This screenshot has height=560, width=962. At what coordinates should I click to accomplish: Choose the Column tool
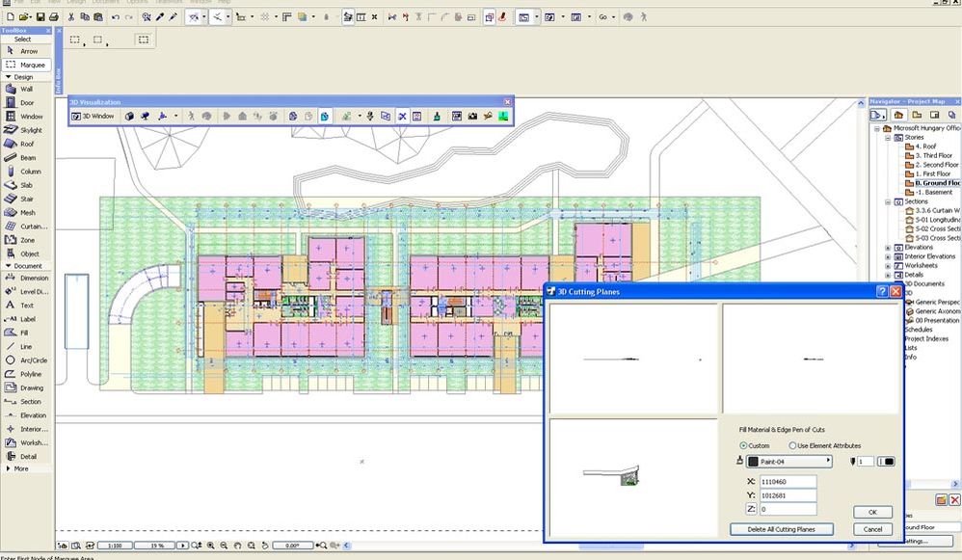27,172
